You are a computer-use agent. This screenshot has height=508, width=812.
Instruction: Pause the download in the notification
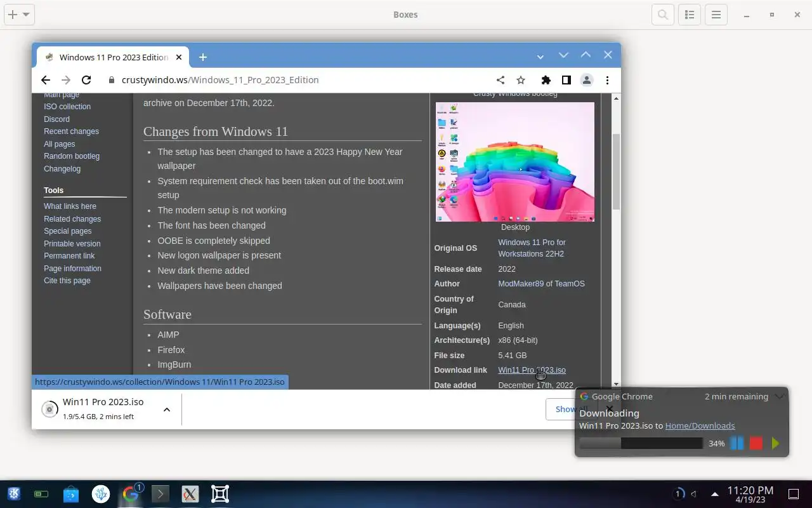pyautogui.click(x=737, y=443)
